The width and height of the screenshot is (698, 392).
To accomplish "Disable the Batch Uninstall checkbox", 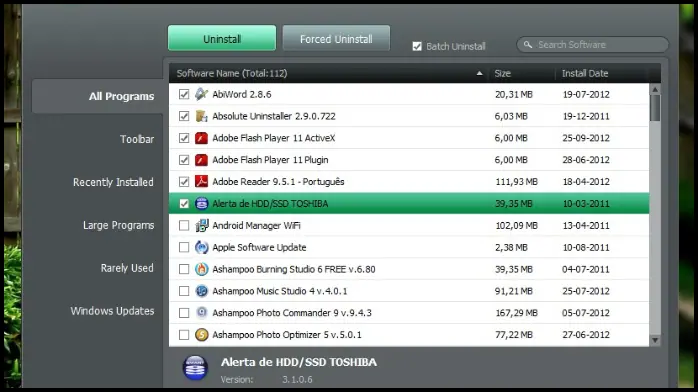I will click(417, 46).
